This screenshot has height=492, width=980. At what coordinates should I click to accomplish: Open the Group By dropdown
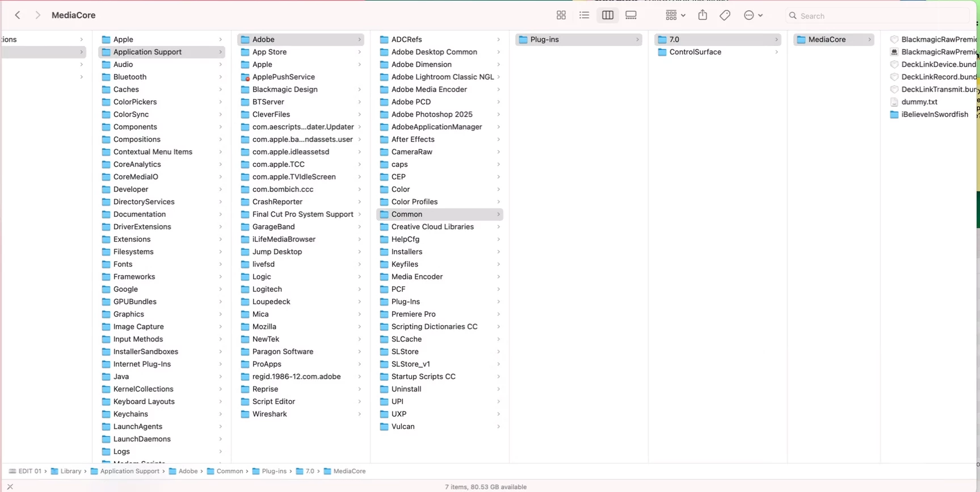675,15
